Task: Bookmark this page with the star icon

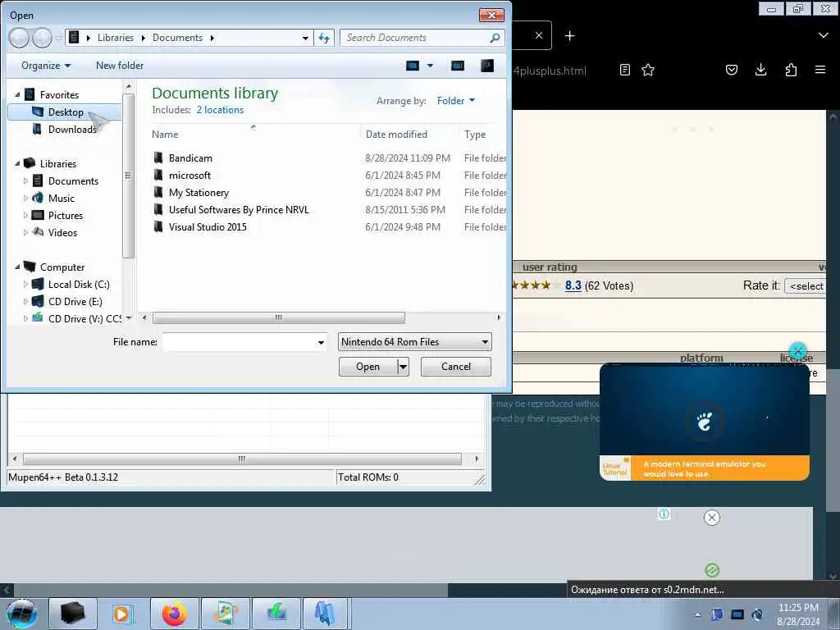Action: [648, 70]
